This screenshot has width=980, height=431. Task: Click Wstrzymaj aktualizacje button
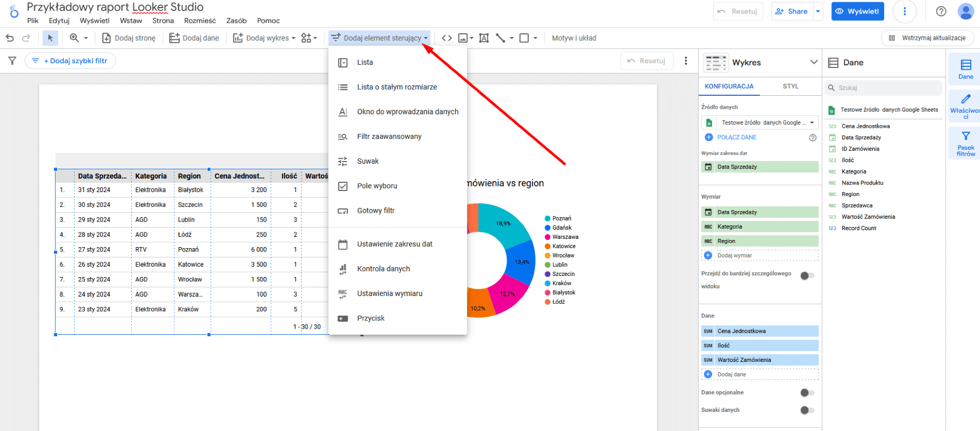coord(927,38)
